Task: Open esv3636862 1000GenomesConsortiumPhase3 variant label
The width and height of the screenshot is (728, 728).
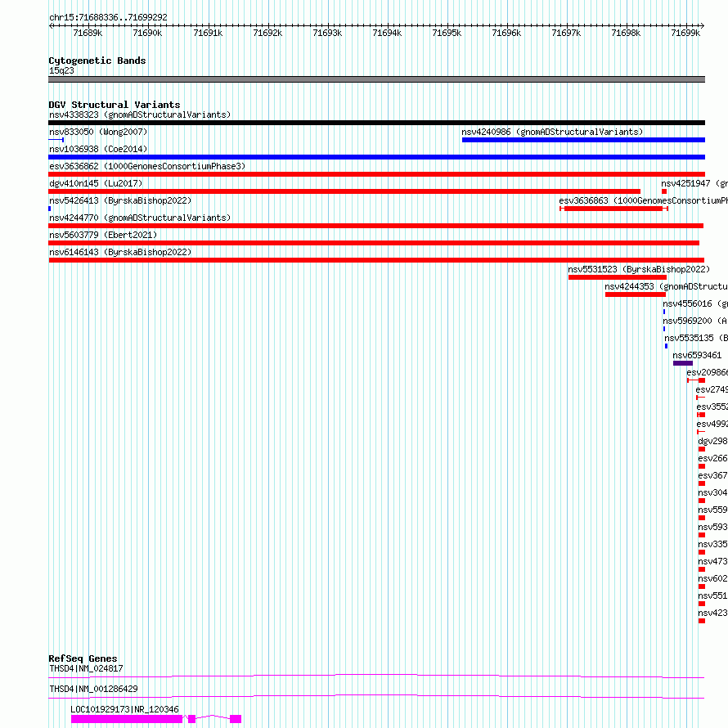Action: coord(147,166)
